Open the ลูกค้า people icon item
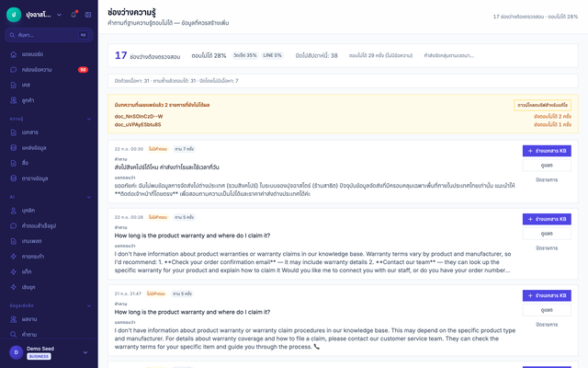The height and width of the screenshot is (368, 588). click(14, 100)
